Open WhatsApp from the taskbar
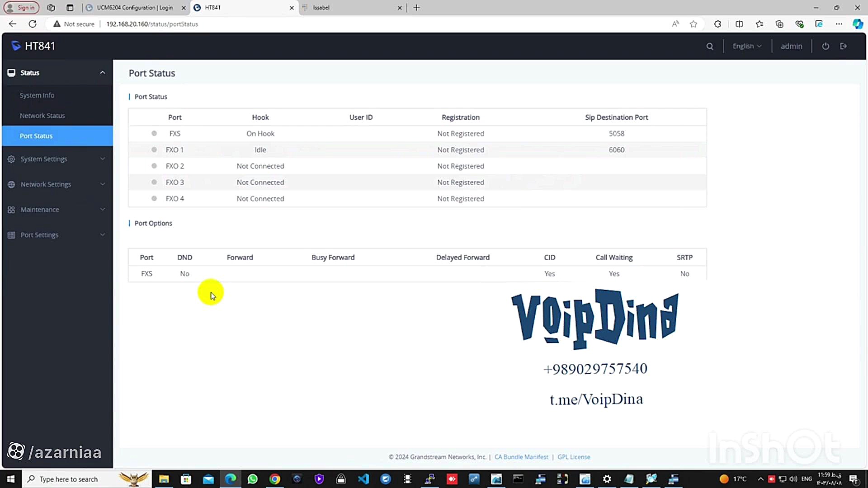868x488 pixels. 253,479
